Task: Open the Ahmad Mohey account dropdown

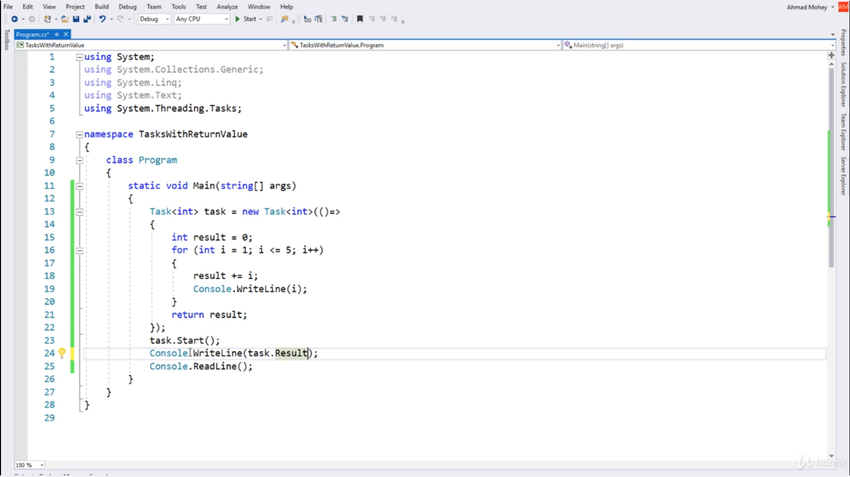Action: tap(810, 7)
